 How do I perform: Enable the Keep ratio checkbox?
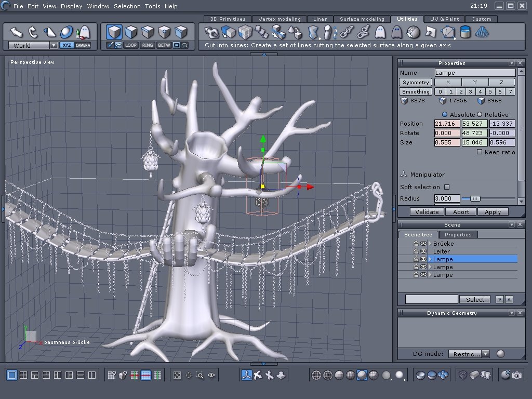[x=480, y=152]
